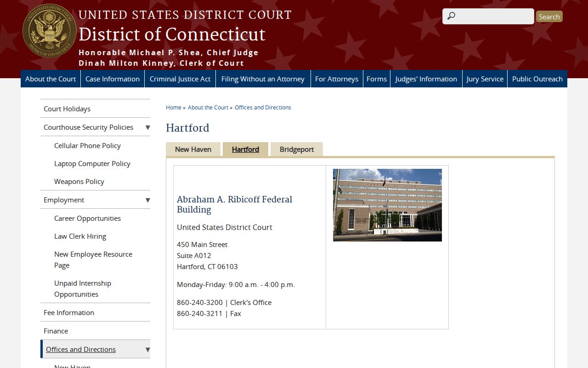Open Courthouse Security Policies sidebar link
588x368 pixels.
pyautogui.click(x=88, y=127)
